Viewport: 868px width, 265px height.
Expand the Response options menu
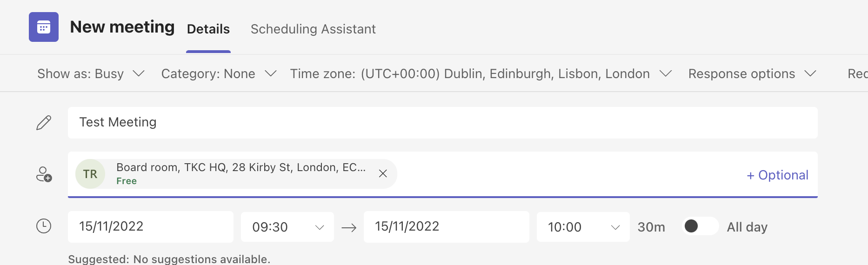pos(752,73)
